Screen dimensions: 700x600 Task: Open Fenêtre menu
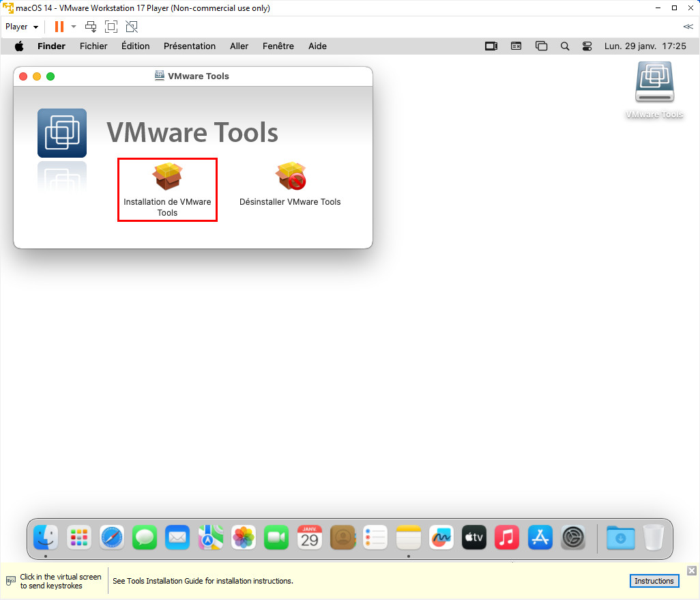click(x=278, y=46)
